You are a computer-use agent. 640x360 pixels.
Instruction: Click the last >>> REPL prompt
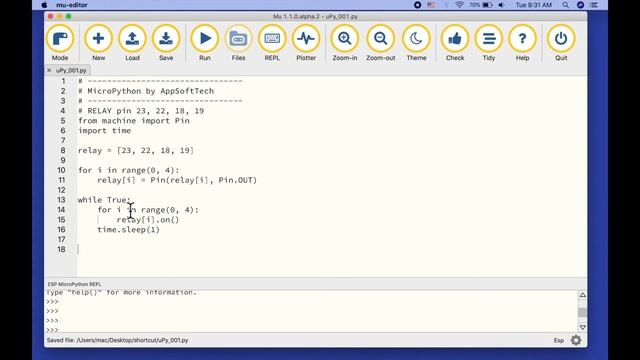click(52, 329)
